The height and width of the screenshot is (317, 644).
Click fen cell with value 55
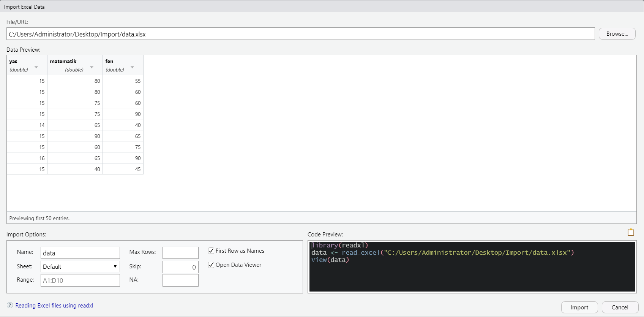point(123,81)
